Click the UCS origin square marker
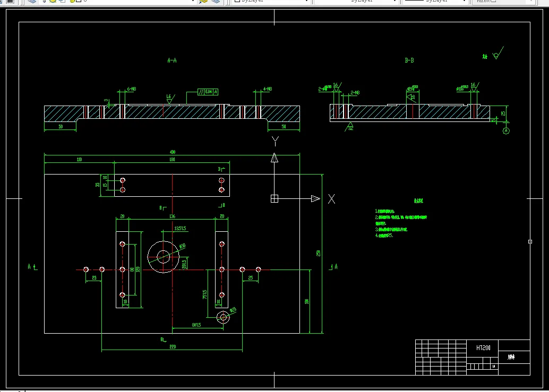This screenshot has width=549, height=392. point(274,198)
